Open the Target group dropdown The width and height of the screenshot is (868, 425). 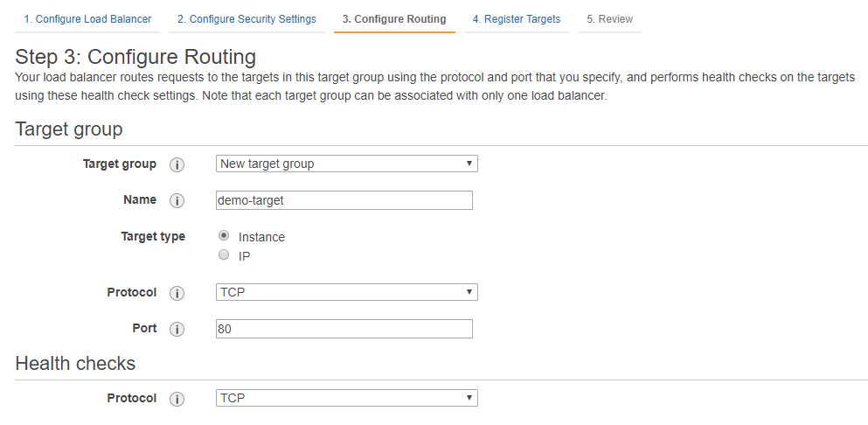click(346, 164)
